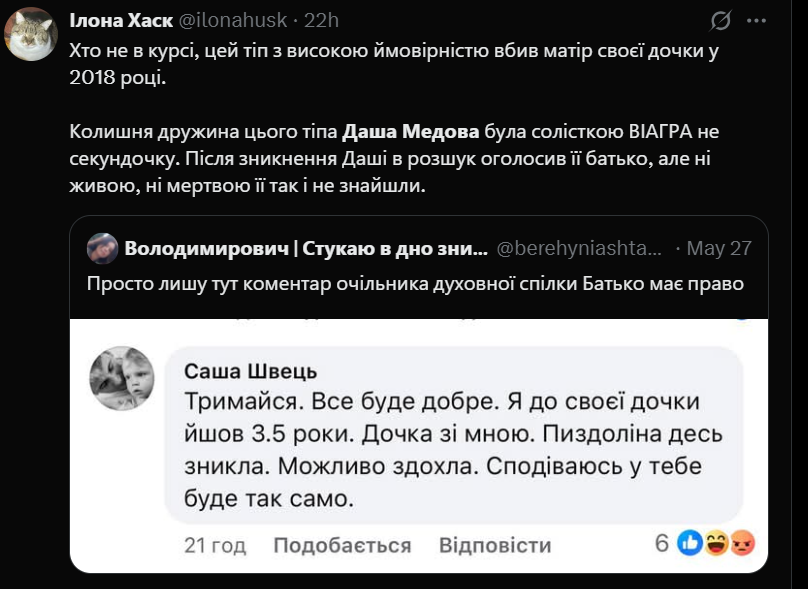
Task: Click the angry face reaction icon
Action: point(741,544)
